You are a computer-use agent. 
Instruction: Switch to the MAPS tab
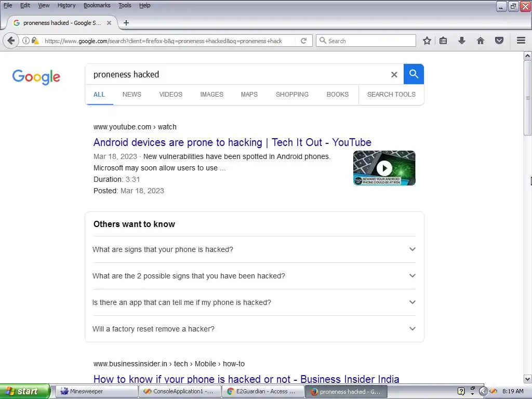pos(249,95)
